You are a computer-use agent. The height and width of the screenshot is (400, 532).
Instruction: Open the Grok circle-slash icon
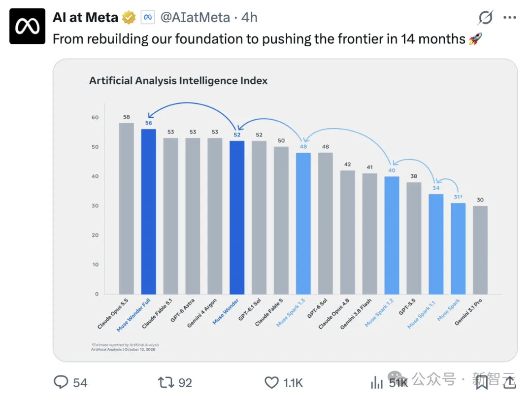click(x=485, y=18)
